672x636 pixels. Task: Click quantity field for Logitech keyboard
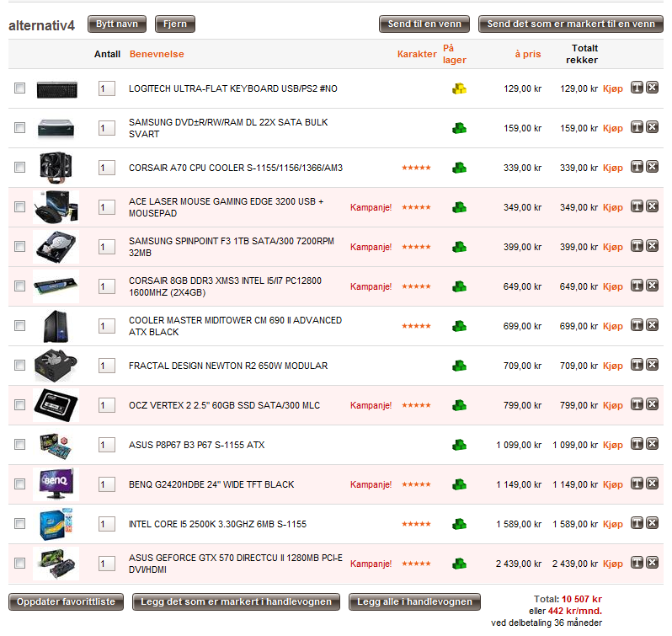pos(107,88)
